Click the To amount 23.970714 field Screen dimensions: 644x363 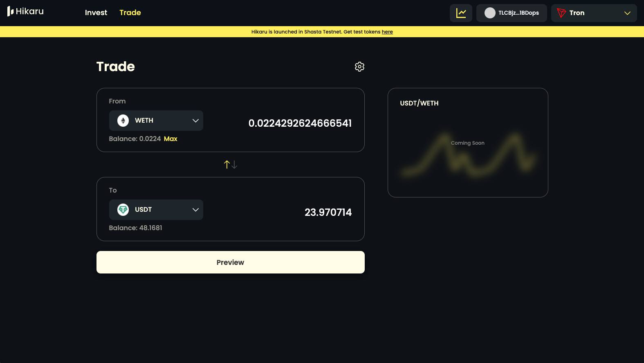pyautogui.click(x=328, y=212)
